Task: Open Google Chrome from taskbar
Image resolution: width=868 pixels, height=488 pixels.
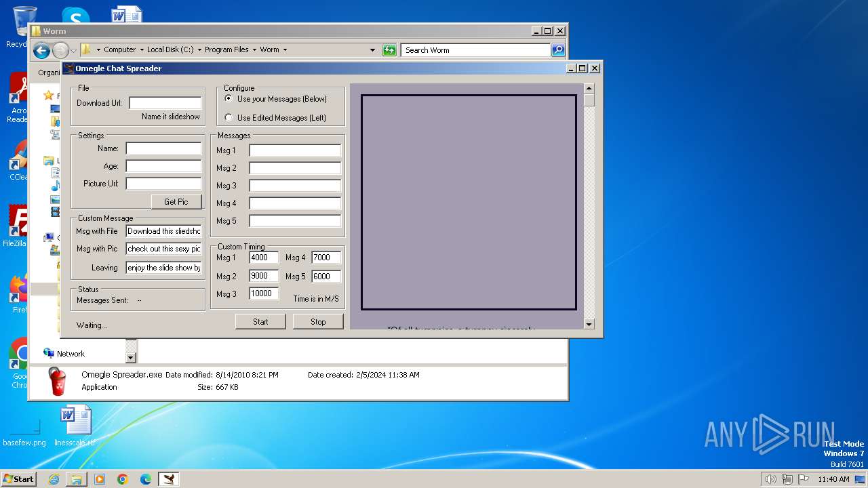Action: pyautogui.click(x=123, y=479)
